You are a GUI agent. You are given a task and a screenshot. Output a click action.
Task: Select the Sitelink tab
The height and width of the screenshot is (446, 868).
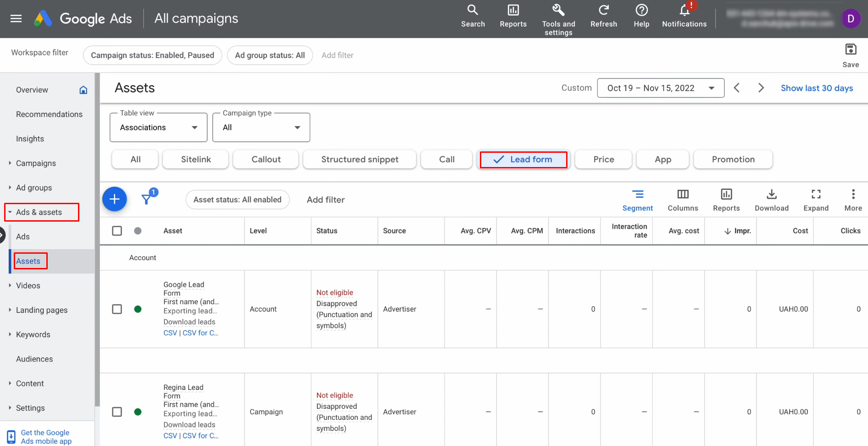(196, 159)
